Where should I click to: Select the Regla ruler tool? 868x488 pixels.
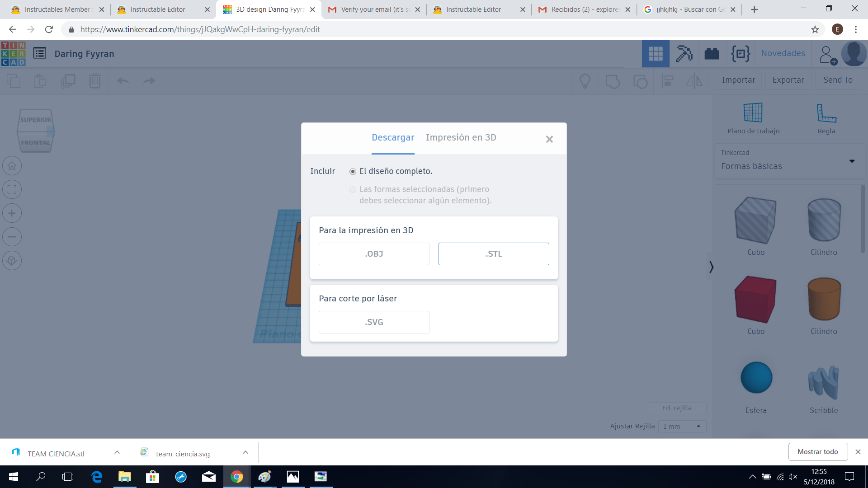[826, 118]
